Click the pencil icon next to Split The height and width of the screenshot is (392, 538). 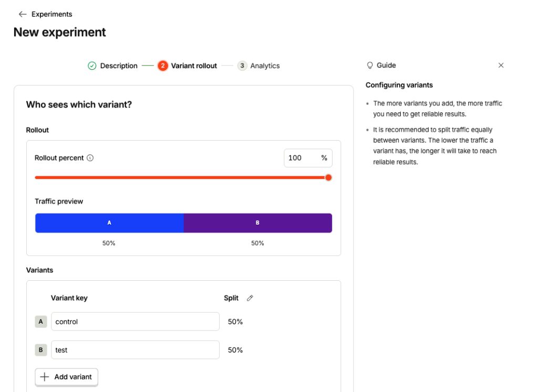pyautogui.click(x=250, y=298)
